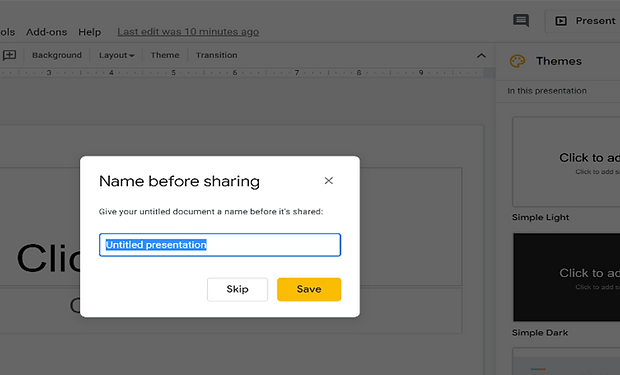Click the 'Simple Dark' theme label

540,333
